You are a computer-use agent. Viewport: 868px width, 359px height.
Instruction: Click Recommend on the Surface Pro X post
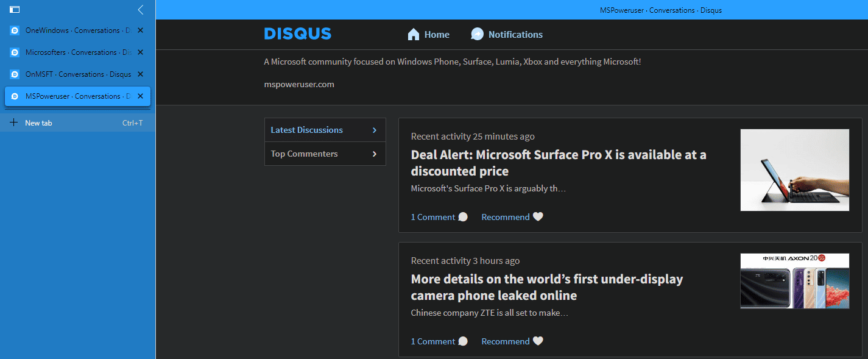pos(506,217)
